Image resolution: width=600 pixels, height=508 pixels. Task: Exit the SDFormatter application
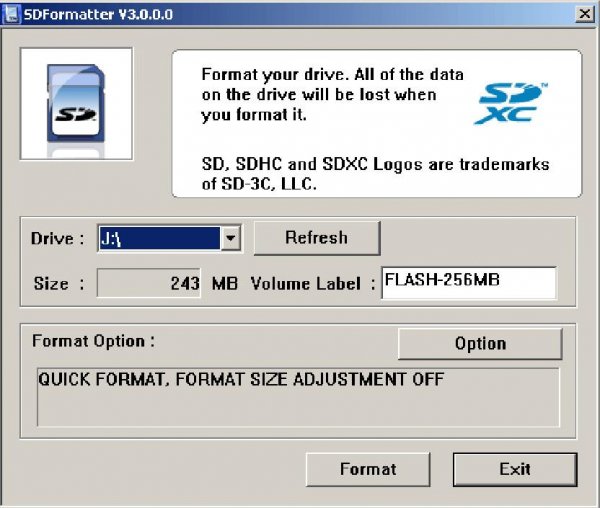515,469
